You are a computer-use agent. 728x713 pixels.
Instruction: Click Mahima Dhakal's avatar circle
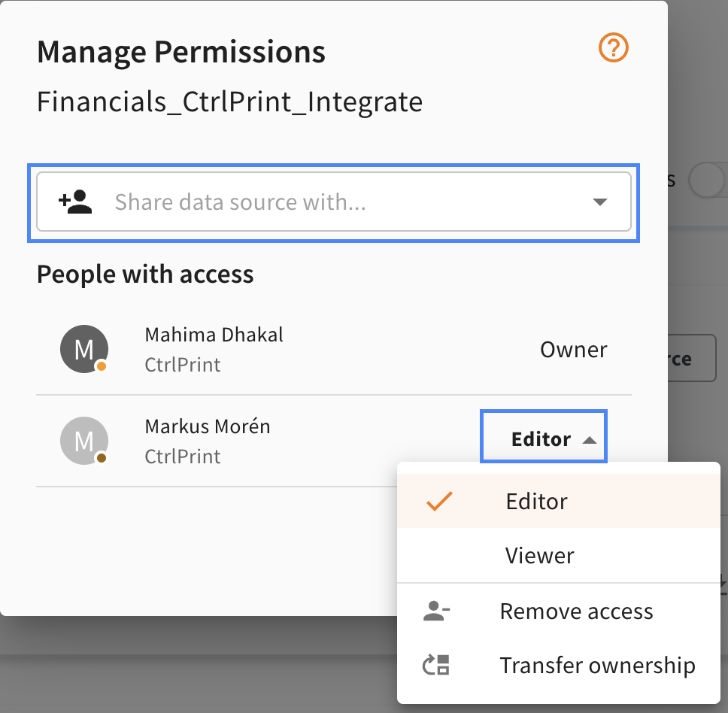click(84, 349)
